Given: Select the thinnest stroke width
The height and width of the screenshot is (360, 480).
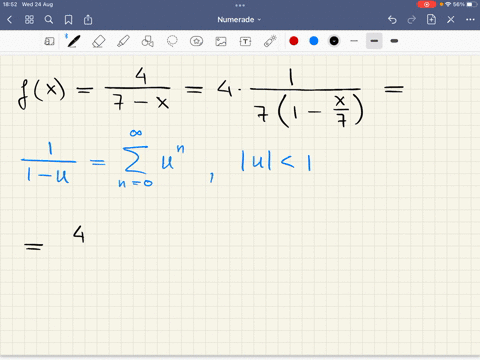Looking at the screenshot, I should pos(354,41).
